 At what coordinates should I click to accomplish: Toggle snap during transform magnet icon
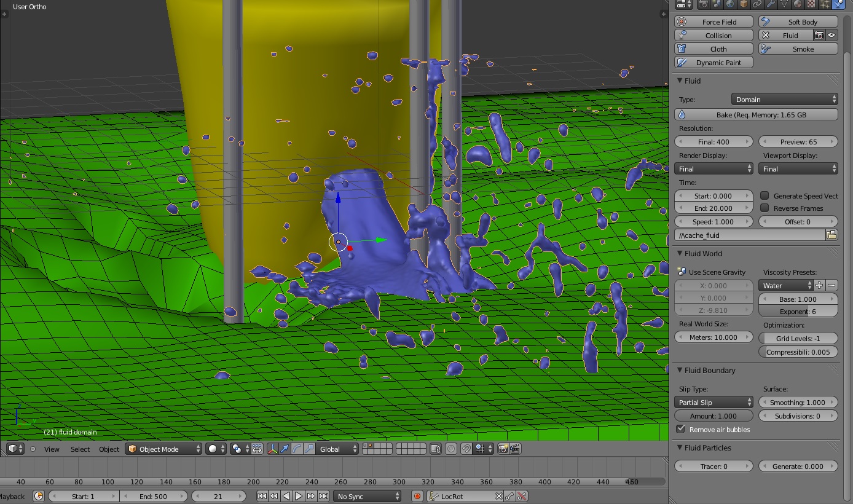tap(465, 449)
